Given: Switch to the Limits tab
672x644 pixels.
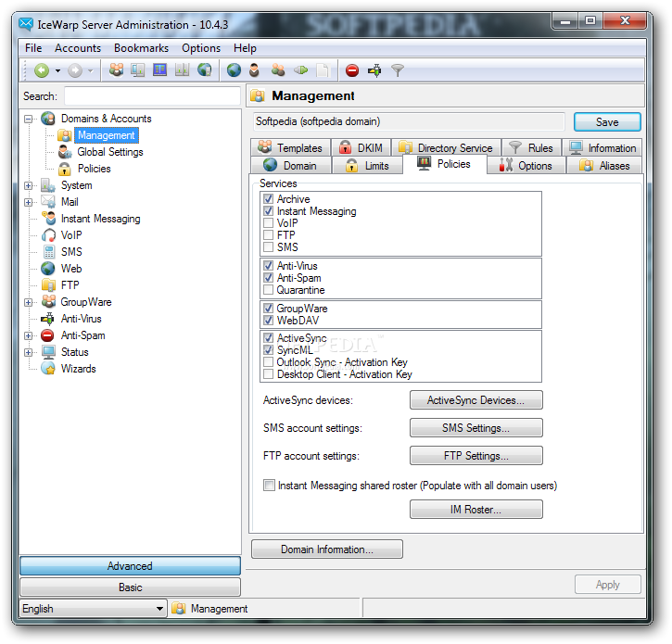Looking at the screenshot, I should [x=367, y=165].
